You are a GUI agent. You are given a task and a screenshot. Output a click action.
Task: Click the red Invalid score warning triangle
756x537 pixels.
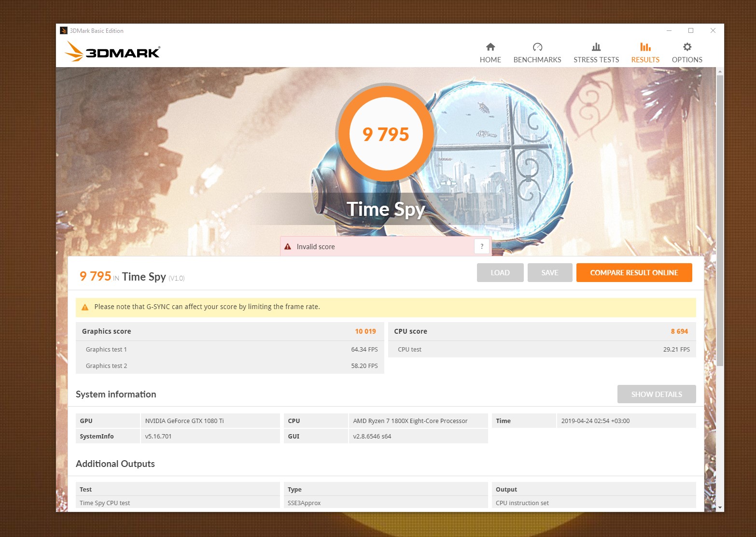click(x=288, y=246)
